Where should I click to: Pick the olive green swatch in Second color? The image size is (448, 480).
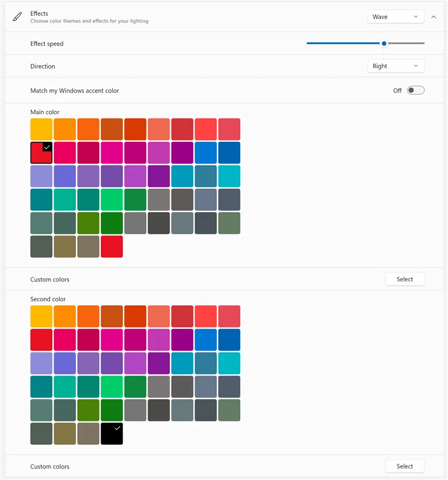coord(88,410)
